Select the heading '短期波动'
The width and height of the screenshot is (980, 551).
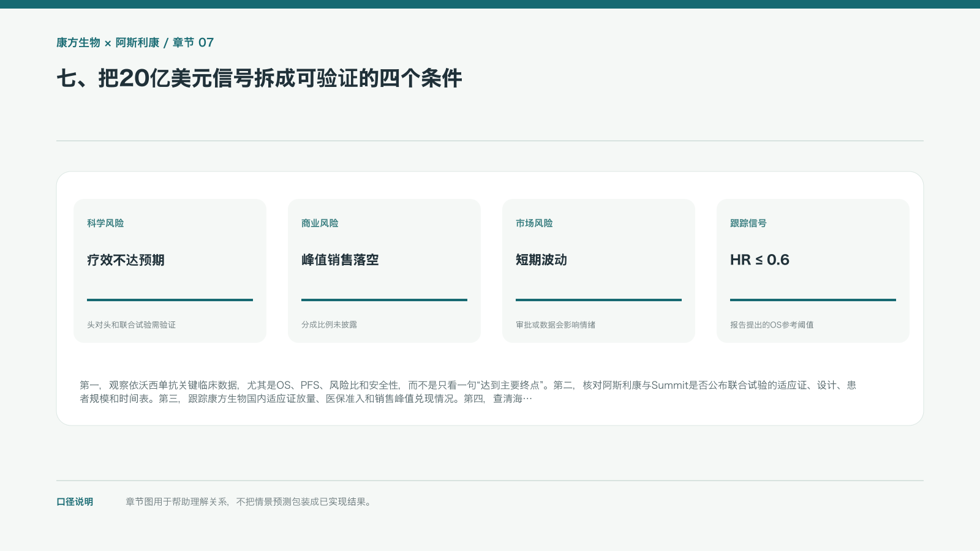pos(541,260)
